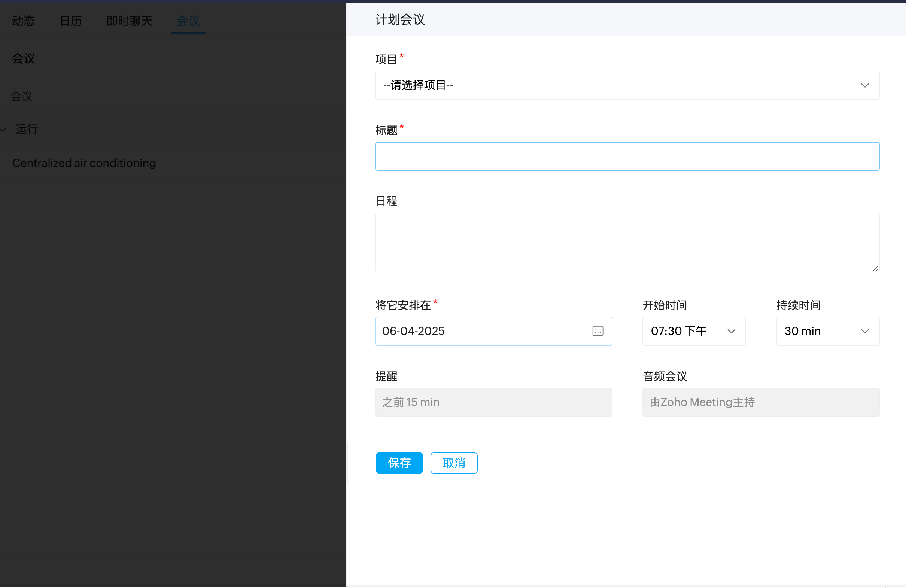The image size is (906, 588).
Task: Click the start time chevron arrow
Action: tap(731, 331)
